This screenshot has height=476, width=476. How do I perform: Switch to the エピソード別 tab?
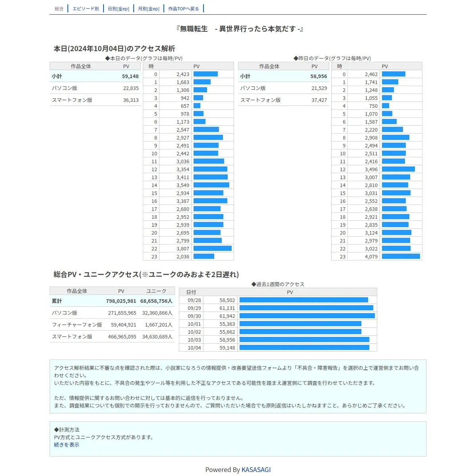pyautogui.click(x=86, y=9)
